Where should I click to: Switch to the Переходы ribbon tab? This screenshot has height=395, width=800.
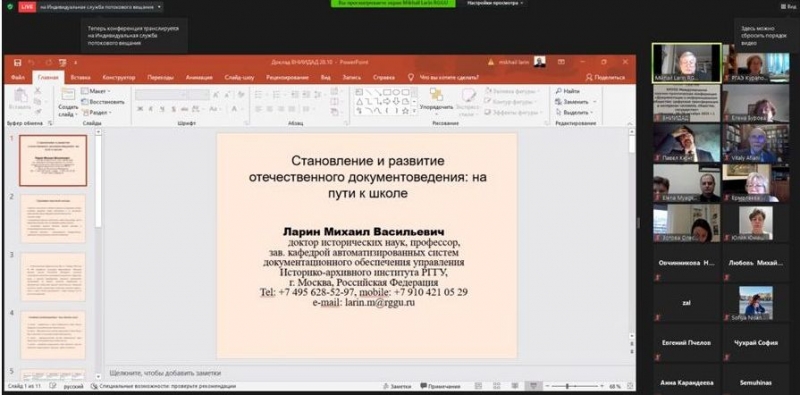tap(160, 78)
